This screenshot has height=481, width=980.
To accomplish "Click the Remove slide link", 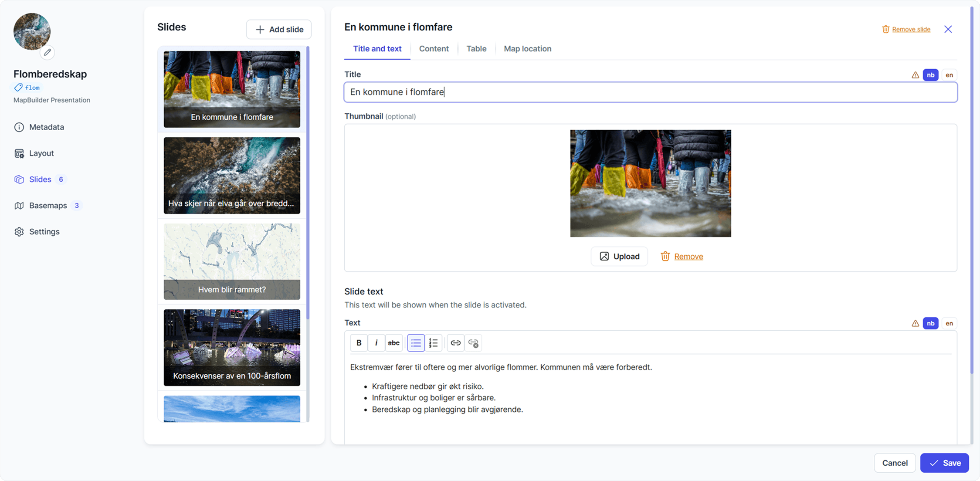I will [x=911, y=29].
